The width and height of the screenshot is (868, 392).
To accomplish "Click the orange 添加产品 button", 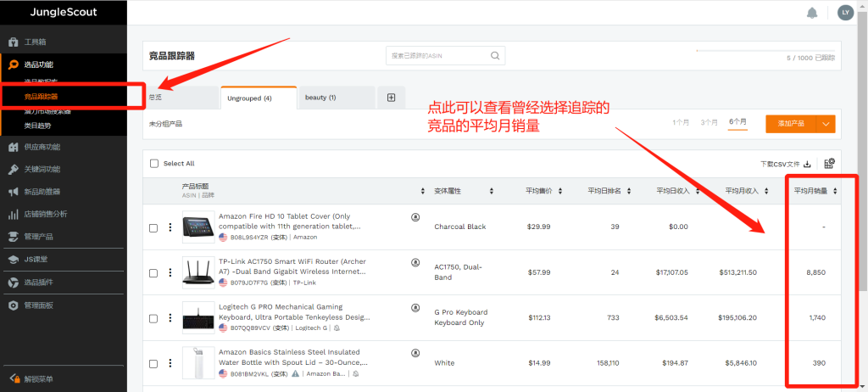I will pyautogui.click(x=791, y=124).
